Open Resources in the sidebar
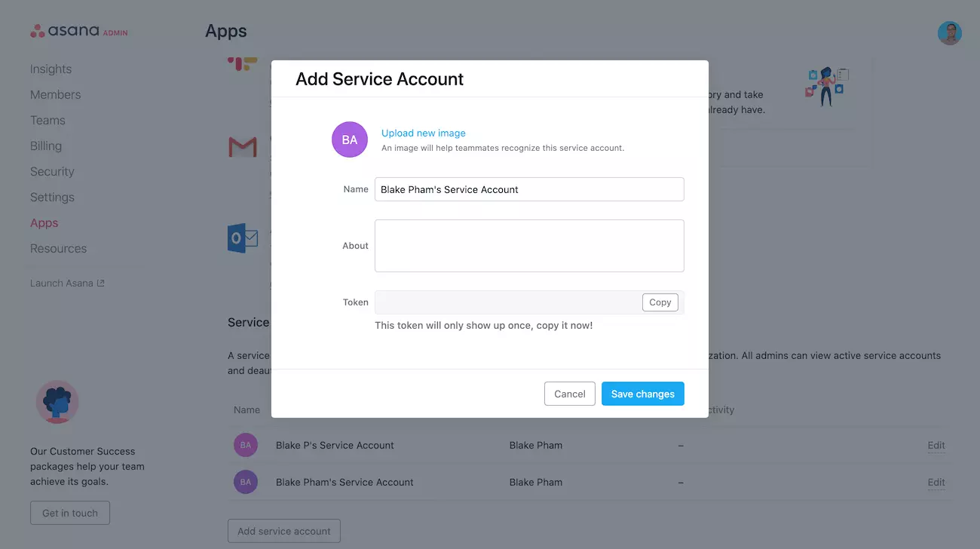The image size is (980, 549). pos(58,248)
